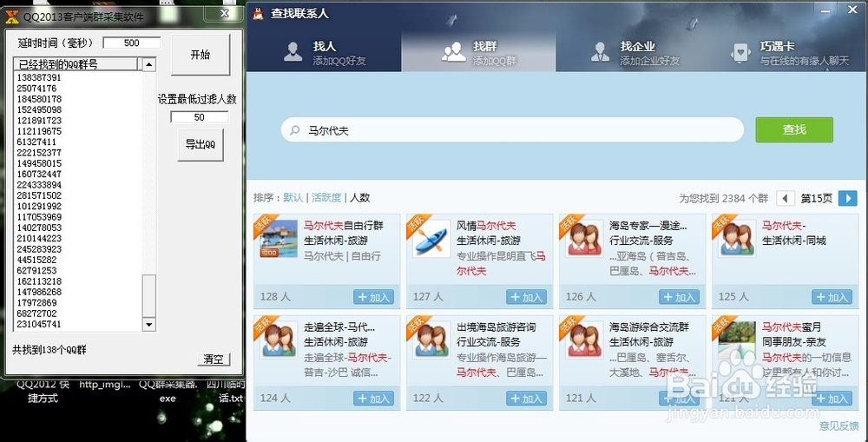Open the 马尔代夫蜜月 group title

pos(792,327)
